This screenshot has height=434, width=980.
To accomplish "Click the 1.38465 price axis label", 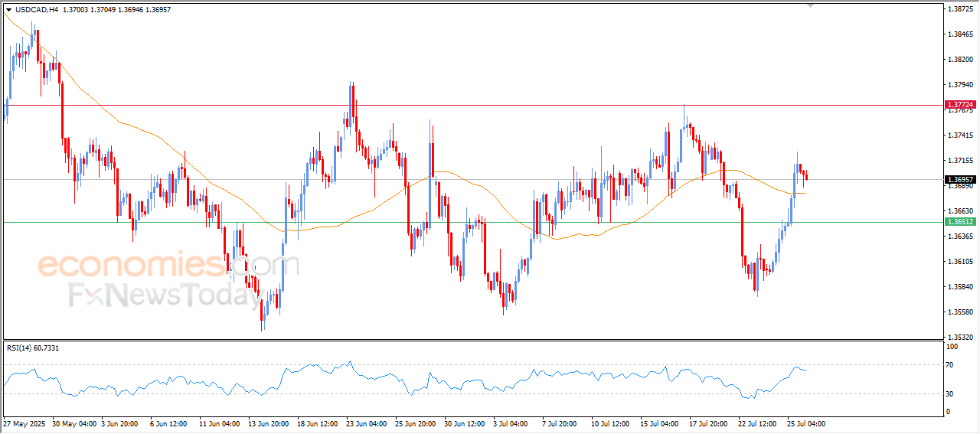I will click(x=960, y=34).
